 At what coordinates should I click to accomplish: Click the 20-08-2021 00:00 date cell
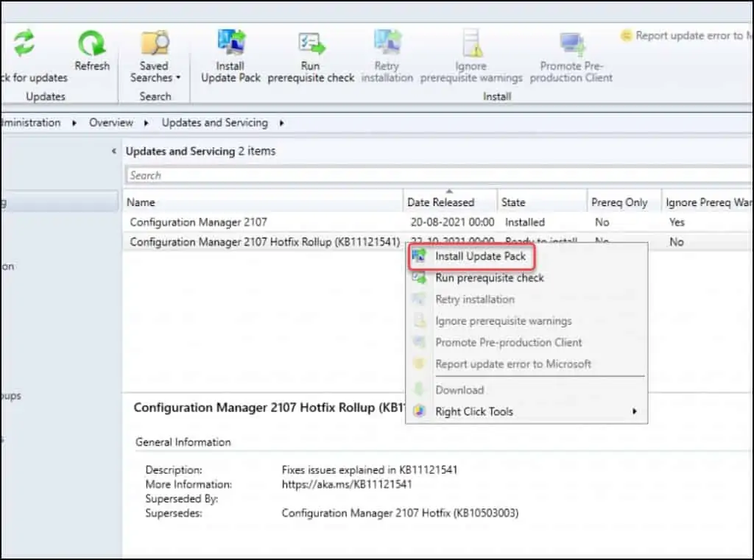click(x=452, y=222)
